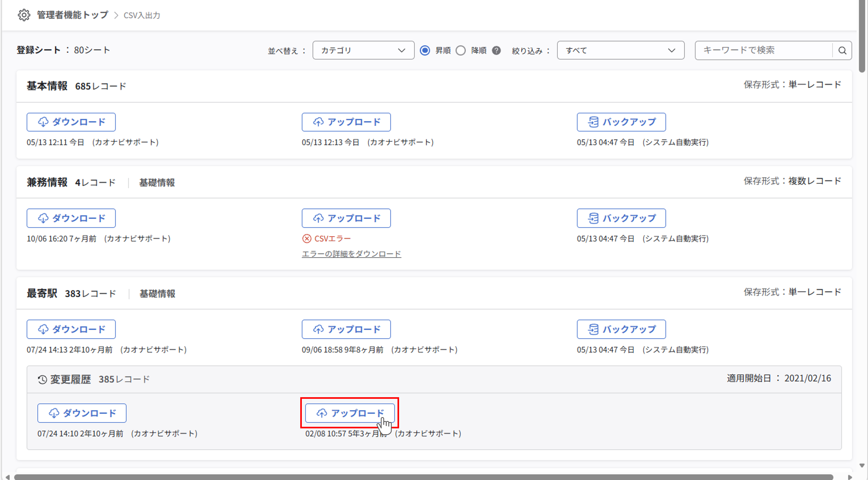Click the sort order help question icon
The width and height of the screenshot is (868, 480).
496,50
